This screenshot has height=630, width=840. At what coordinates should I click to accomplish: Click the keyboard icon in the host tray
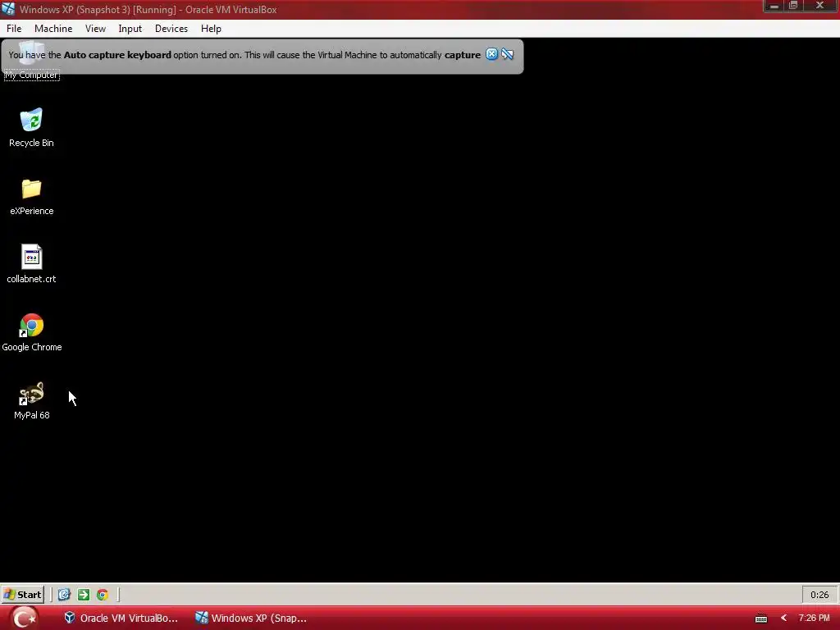click(x=761, y=619)
